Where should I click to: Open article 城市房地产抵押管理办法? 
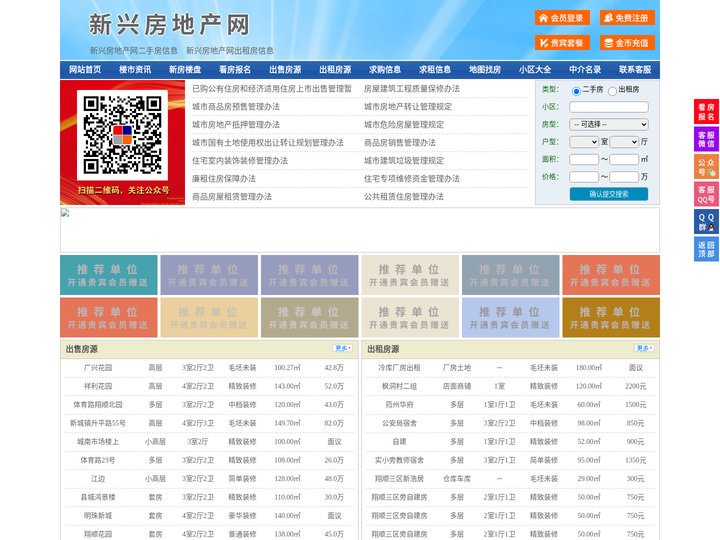(x=236, y=125)
